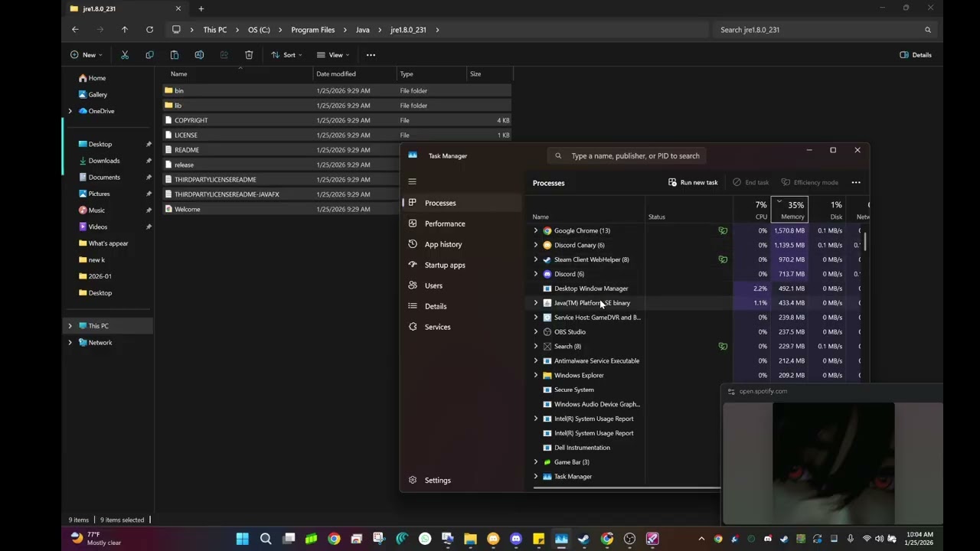
Task: Open Google Chrome from the taskbar
Action: pyautogui.click(x=334, y=539)
